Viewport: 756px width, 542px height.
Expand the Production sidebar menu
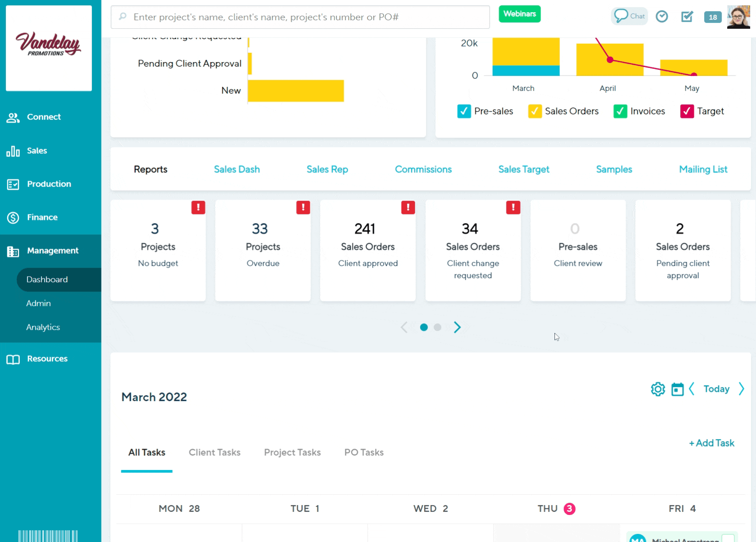(49, 184)
